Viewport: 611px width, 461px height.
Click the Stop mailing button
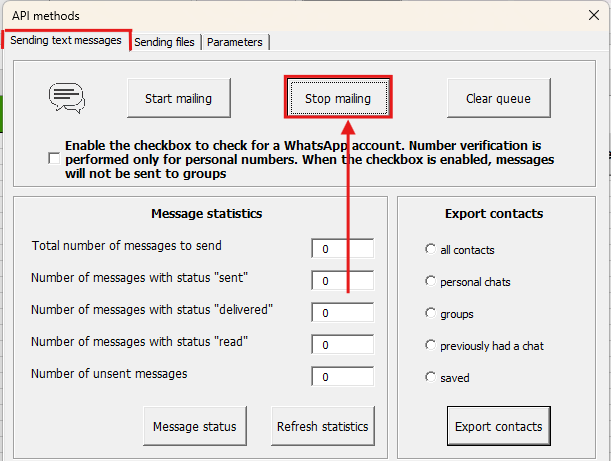tap(337, 99)
